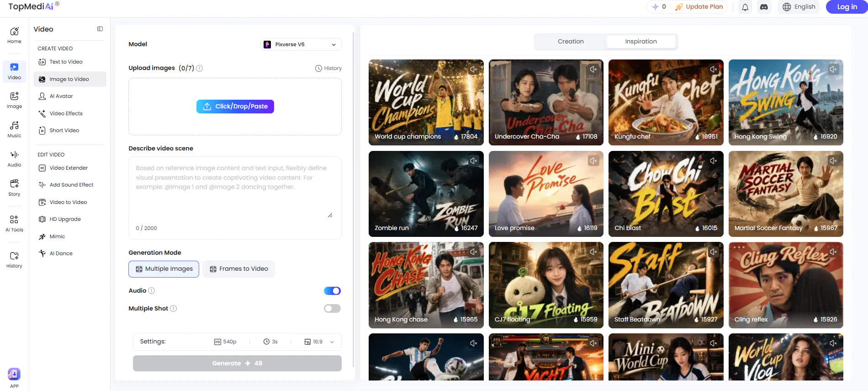Change the 540p resolution setting
This screenshot has width=868, height=391.
[225, 342]
